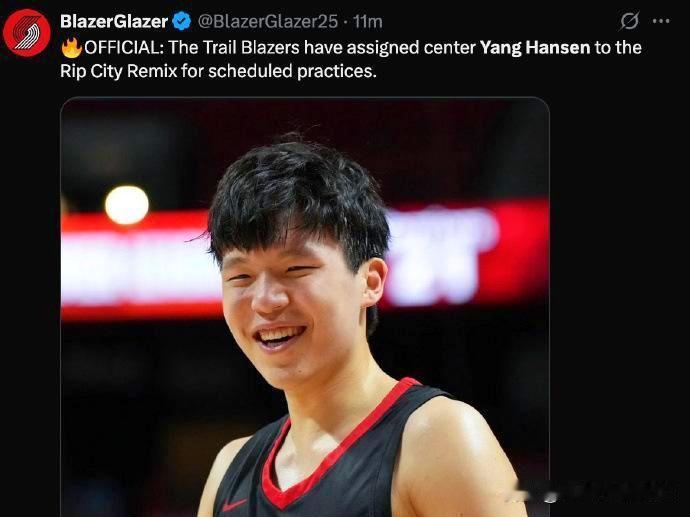
Task: Open the three-dot more options menu
Action: pos(661,21)
